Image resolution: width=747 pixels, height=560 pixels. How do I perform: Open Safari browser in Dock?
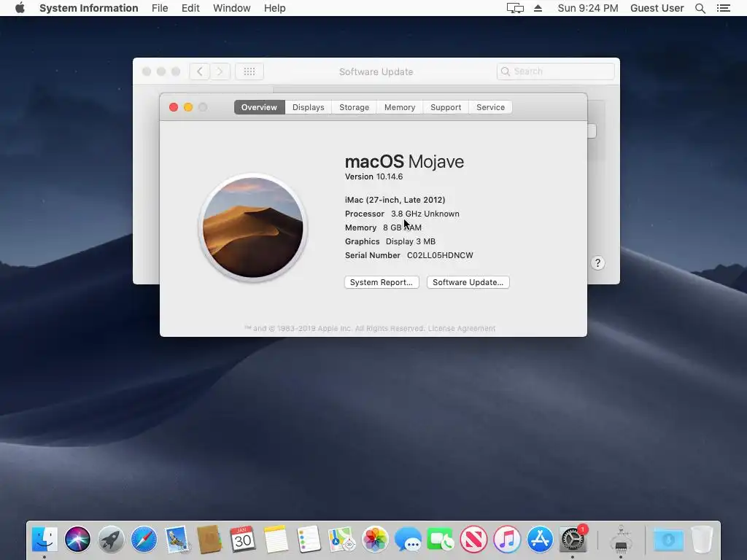tap(144, 540)
